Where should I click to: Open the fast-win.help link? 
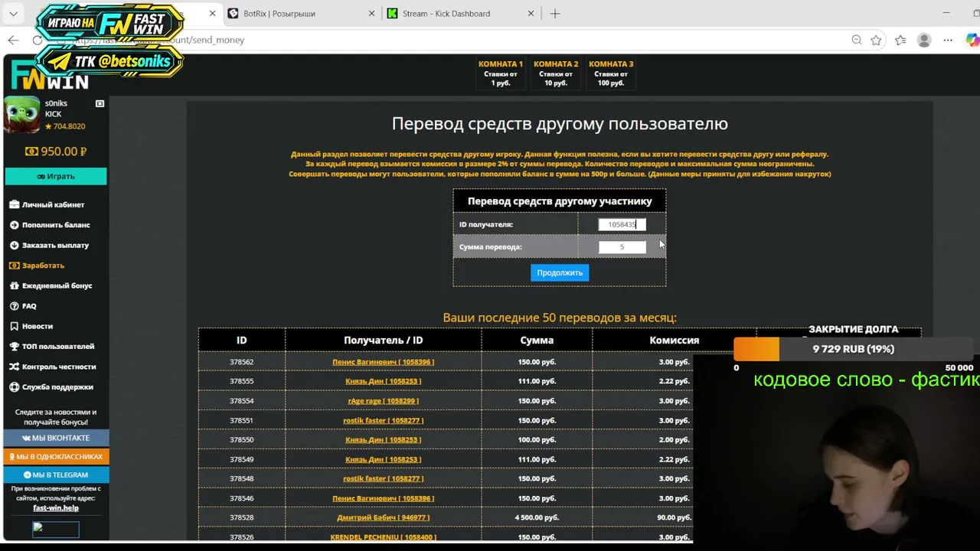(x=56, y=507)
